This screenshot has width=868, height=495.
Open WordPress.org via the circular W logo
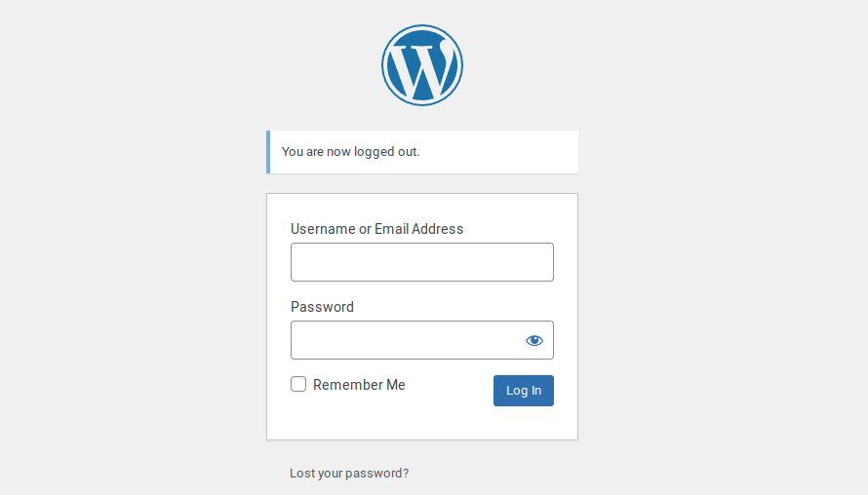(422, 65)
